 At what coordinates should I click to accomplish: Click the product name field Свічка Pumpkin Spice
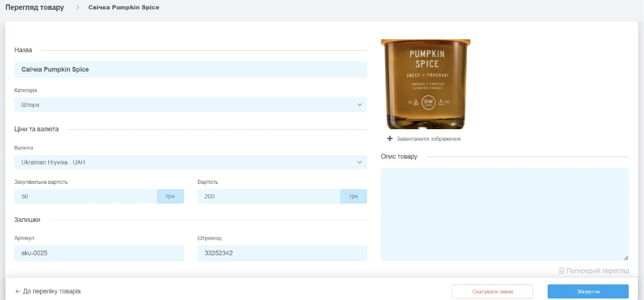(x=191, y=69)
